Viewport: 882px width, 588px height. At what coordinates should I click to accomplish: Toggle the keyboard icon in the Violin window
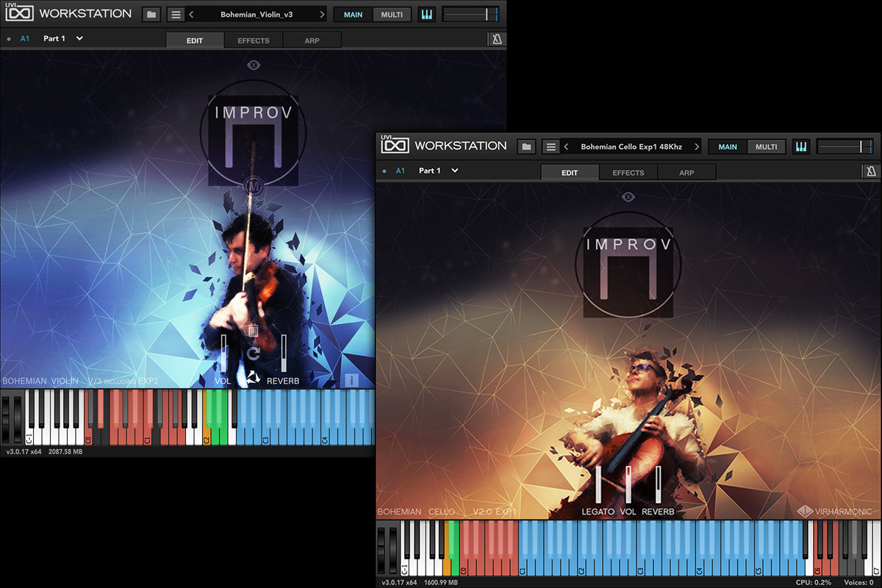(x=426, y=14)
